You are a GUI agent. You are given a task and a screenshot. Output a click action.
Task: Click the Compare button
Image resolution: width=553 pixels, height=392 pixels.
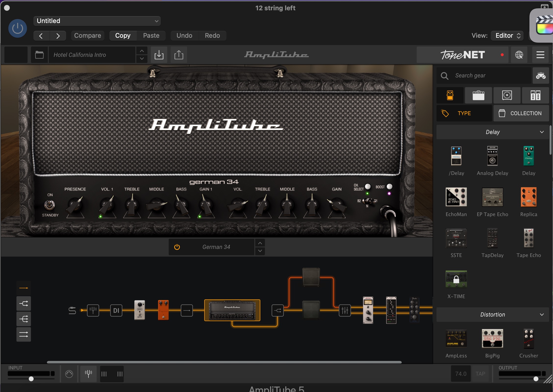coord(88,36)
